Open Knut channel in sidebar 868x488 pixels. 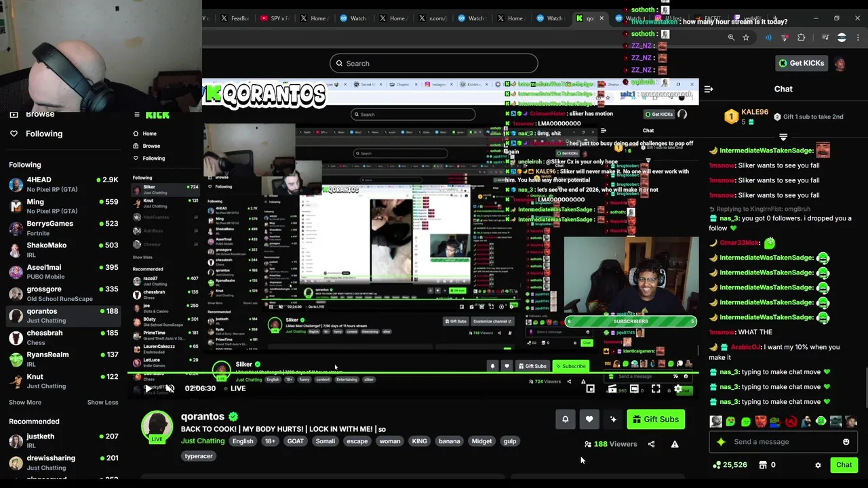(64, 381)
